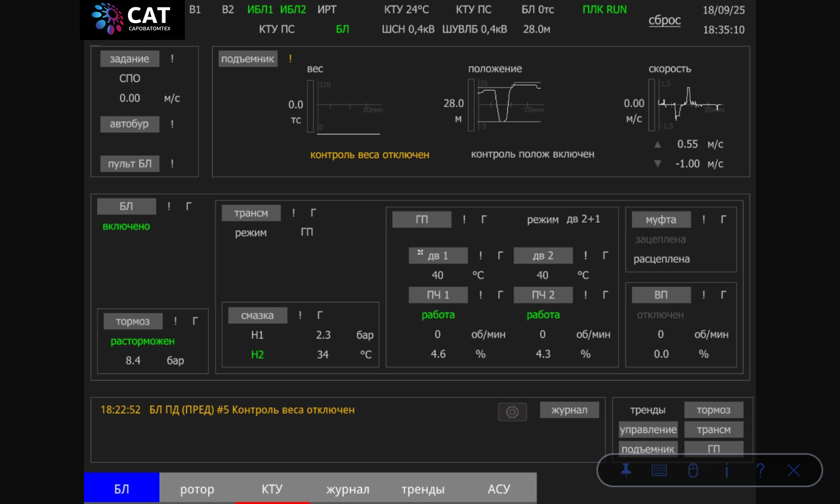840x504 pixels.
Task: Open alarm settings gear icon beside журнал button
Action: 512,412
